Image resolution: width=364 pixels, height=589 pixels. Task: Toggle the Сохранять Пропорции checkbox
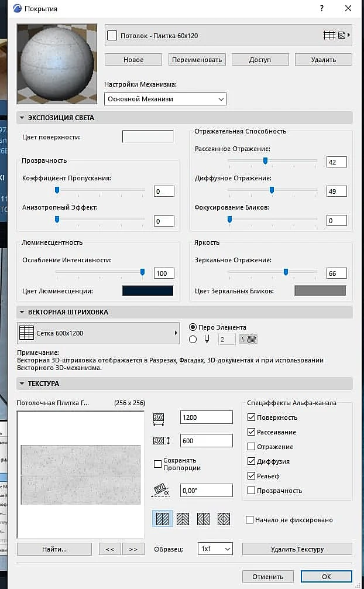[158, 464]
